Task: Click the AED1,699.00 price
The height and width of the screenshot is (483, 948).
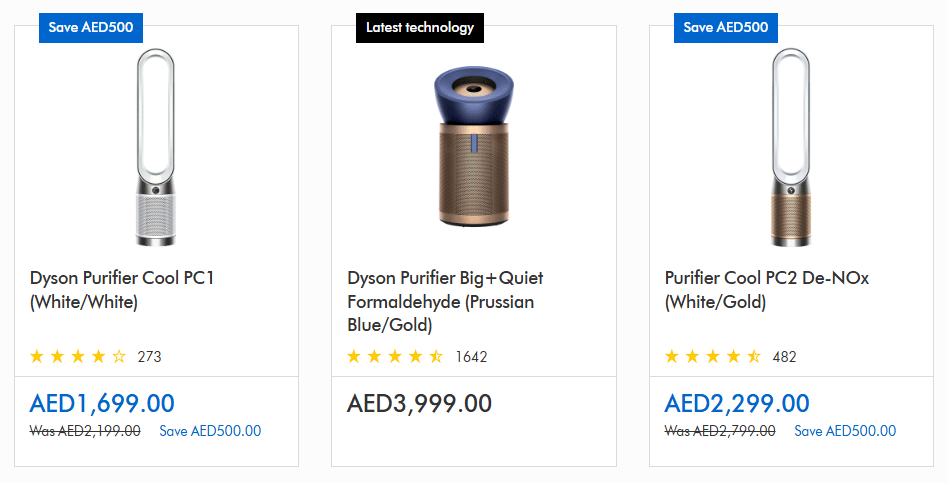Action: coord(102,404)
